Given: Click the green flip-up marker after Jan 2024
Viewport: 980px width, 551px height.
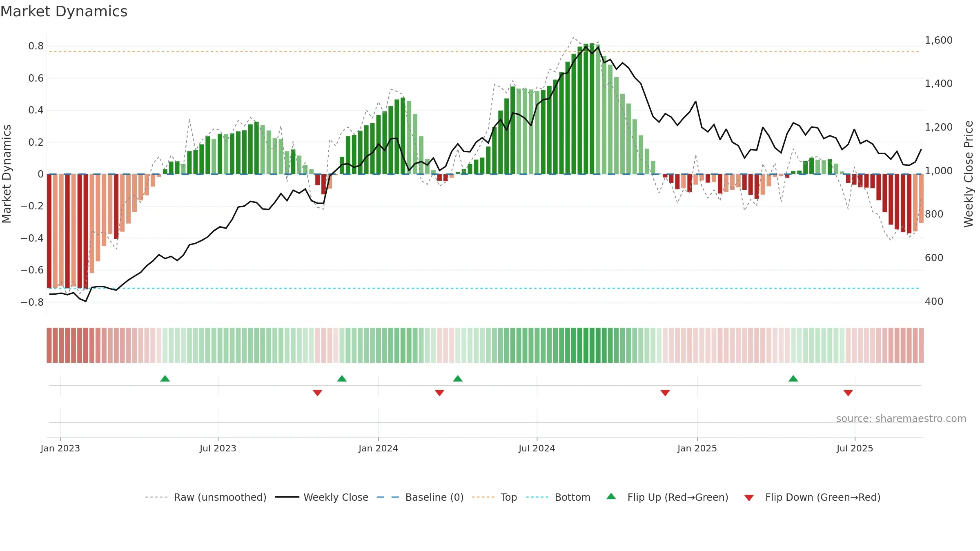Looking at the screenshot, I should [x=458, y=378].
